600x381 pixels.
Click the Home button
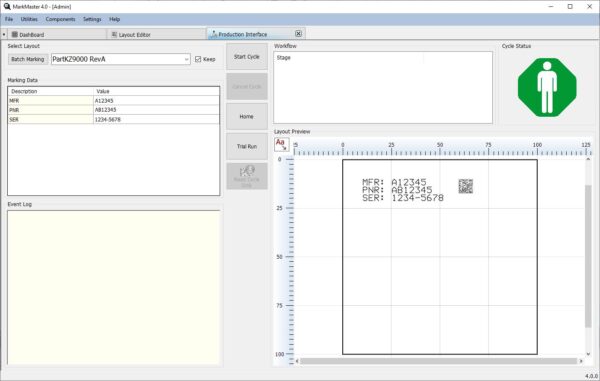(x=247, y=116)
